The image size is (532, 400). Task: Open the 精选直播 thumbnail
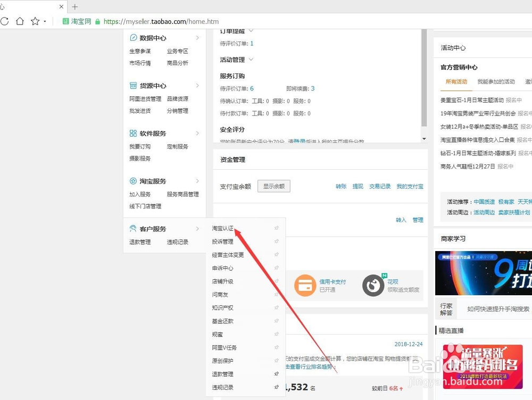click(x=483, y=366)
